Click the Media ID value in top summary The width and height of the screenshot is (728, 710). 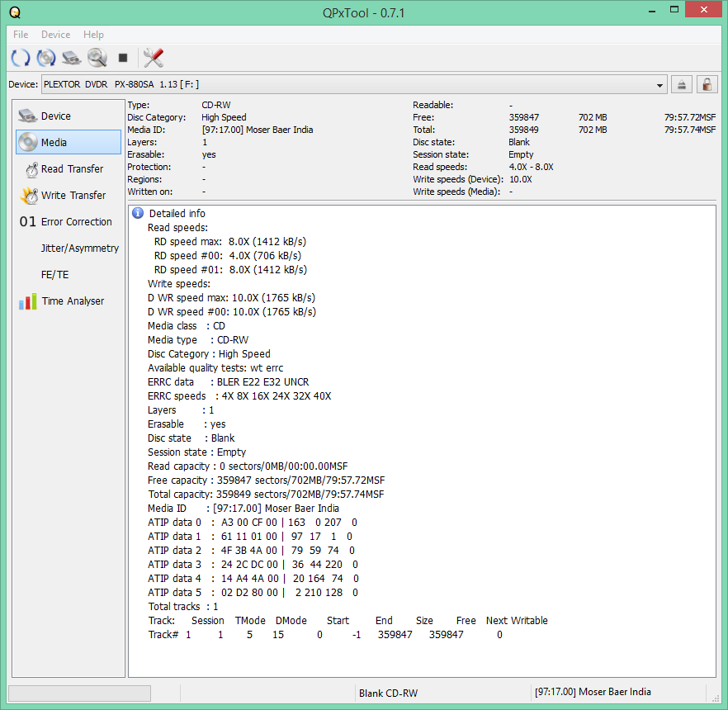point(258,130)
